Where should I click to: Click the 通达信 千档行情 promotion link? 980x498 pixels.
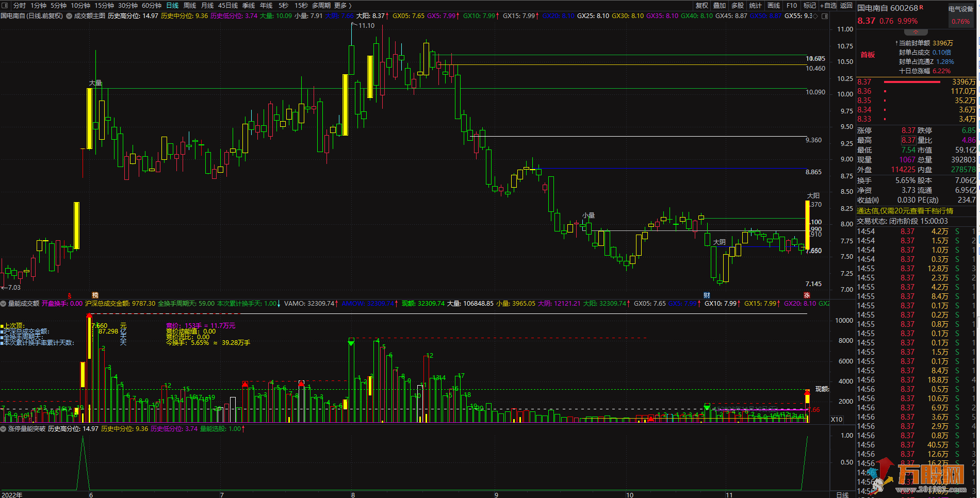[x=905, y=211]
